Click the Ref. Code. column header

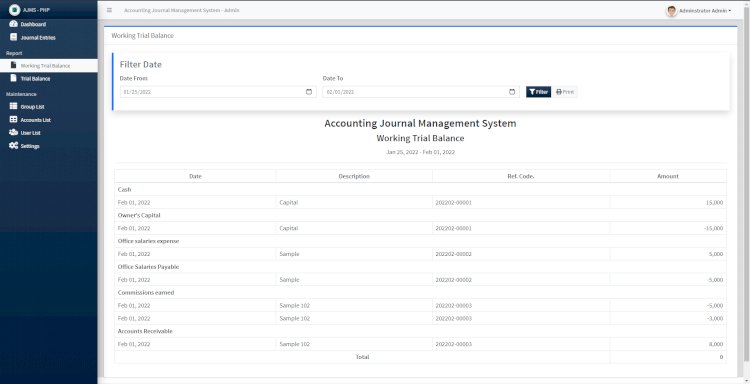[x=521, y=176]
